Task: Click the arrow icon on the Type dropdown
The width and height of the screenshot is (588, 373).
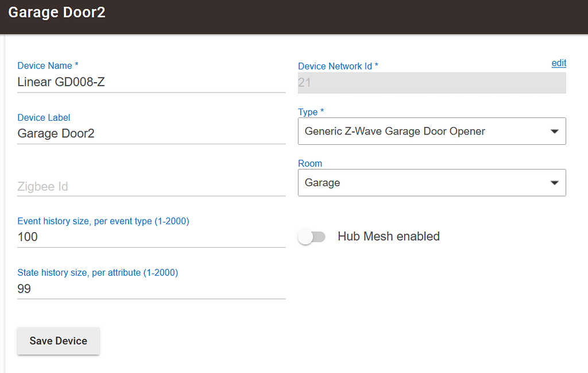Action: tap(554, 132)
